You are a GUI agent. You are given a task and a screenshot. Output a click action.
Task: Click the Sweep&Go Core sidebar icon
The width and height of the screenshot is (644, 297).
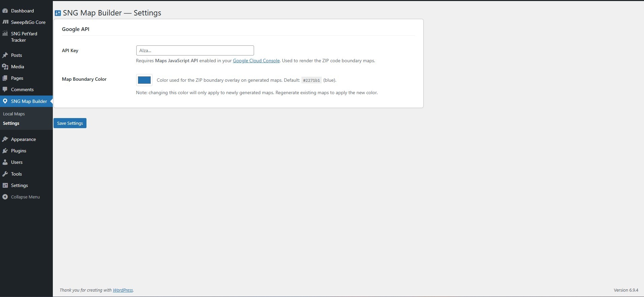click(x=5, y=22)
